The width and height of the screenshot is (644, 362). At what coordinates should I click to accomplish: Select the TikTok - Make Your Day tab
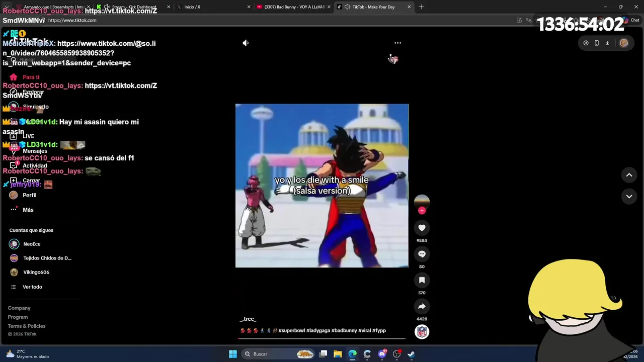(373, 7)
